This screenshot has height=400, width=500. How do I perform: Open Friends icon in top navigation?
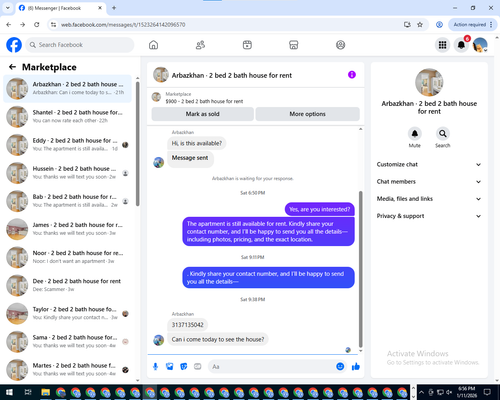point(200,45)
